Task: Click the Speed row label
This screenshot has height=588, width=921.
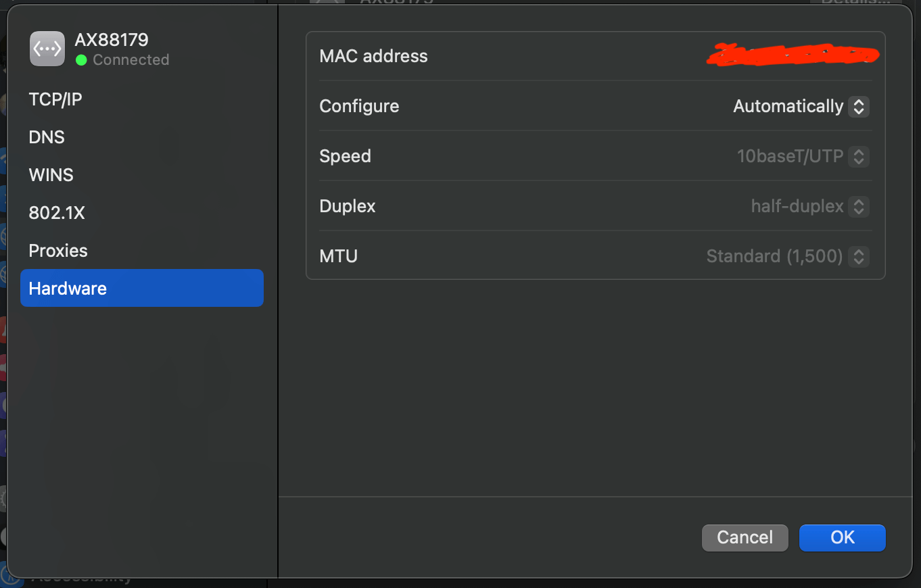Action: (x=345, y=156)
